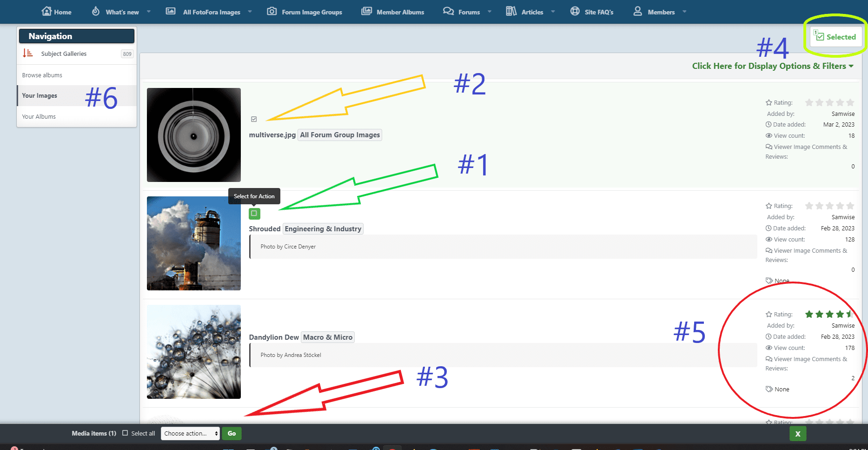Expand the What's new dropdown arrow
868x450 pixels.
149,12
